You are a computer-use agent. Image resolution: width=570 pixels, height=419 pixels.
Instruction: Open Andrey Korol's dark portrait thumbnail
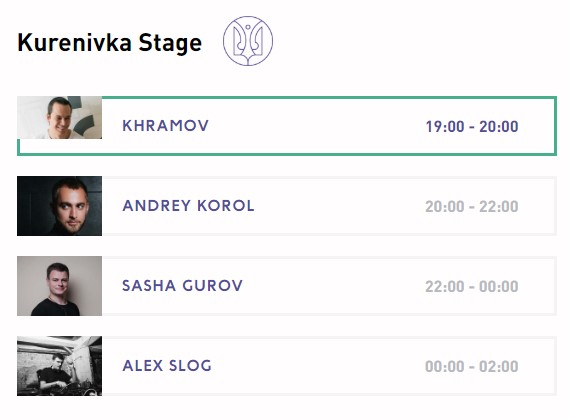tap(60, 206)
